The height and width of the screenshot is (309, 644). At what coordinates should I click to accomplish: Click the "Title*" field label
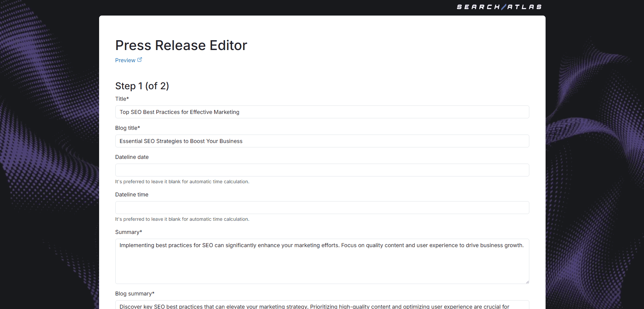coord(122,99)
